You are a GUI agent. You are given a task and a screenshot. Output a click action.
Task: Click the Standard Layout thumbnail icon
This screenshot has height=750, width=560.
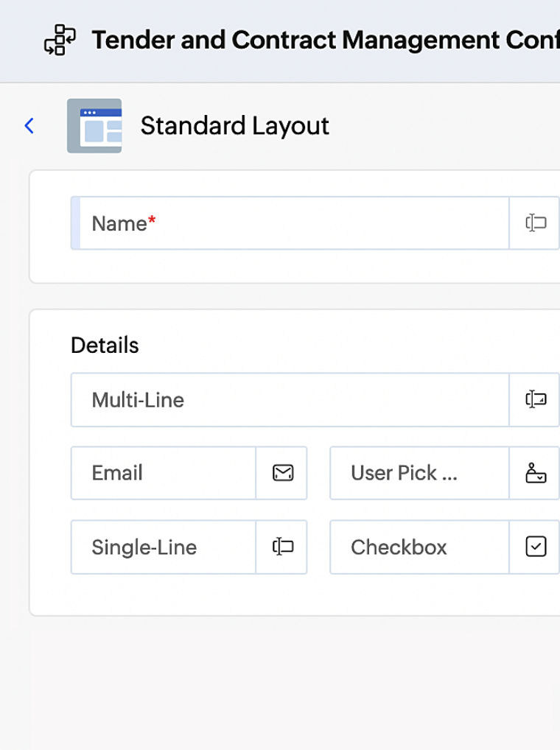point(94,126)
